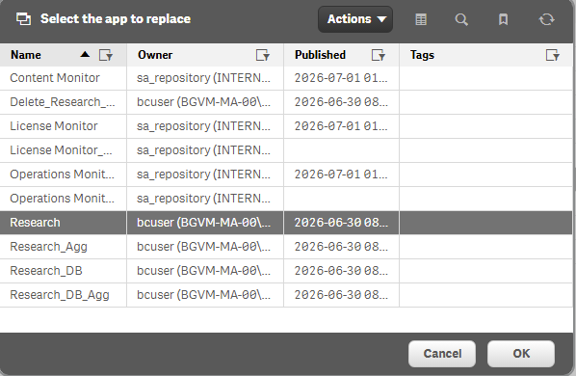Sort by the Published column header
The height and width of the screenshot is (376, 576).
(x=320, y=55)
